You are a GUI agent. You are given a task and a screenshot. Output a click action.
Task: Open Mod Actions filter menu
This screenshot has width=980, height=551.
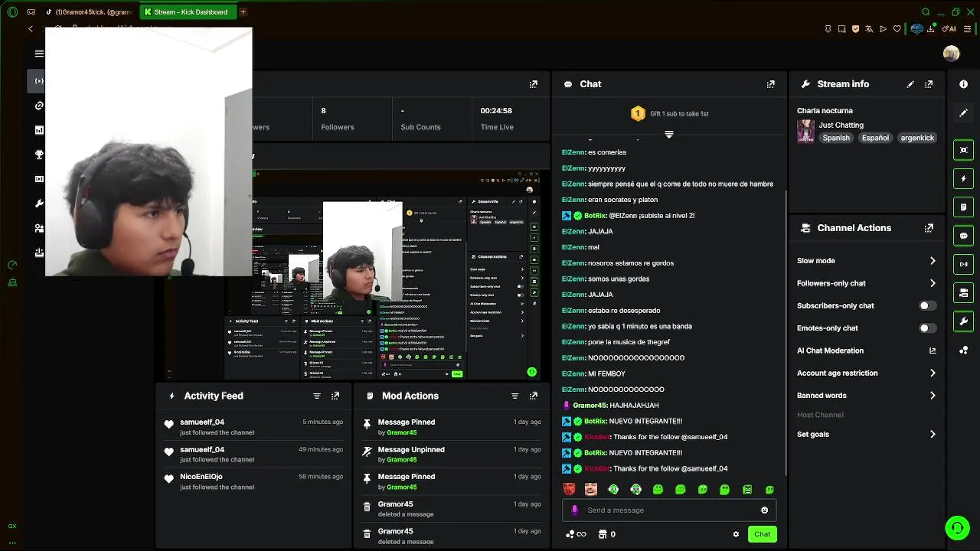(514, 396)
